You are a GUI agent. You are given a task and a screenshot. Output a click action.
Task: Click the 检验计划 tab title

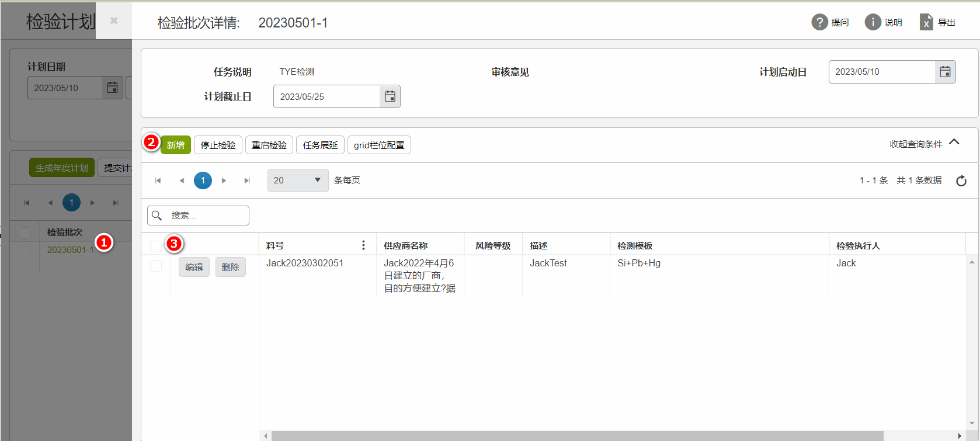(x=61, y=22)
